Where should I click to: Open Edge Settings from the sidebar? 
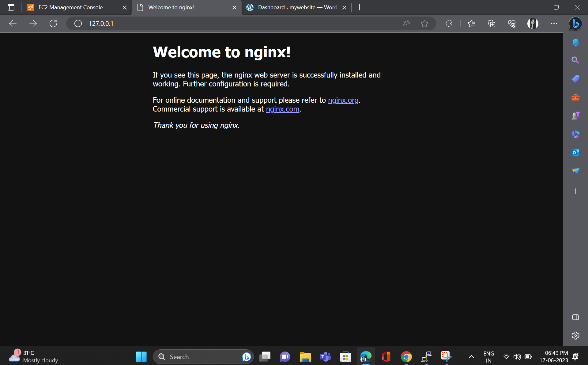click(x=575, y=336)
